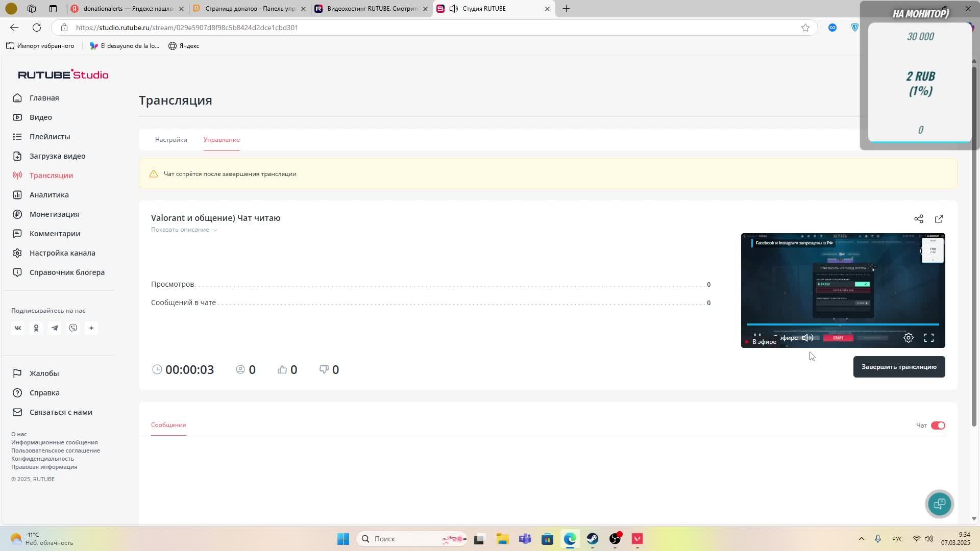Click the РУС language indicator
The height and width of the screenshot is (551, 980).
[x=897, y=539]
